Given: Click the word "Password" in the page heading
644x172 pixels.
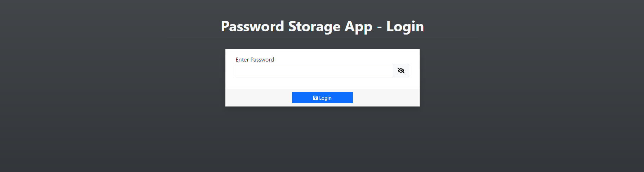Looking at the screenshot, I should (x=252, y=27).
